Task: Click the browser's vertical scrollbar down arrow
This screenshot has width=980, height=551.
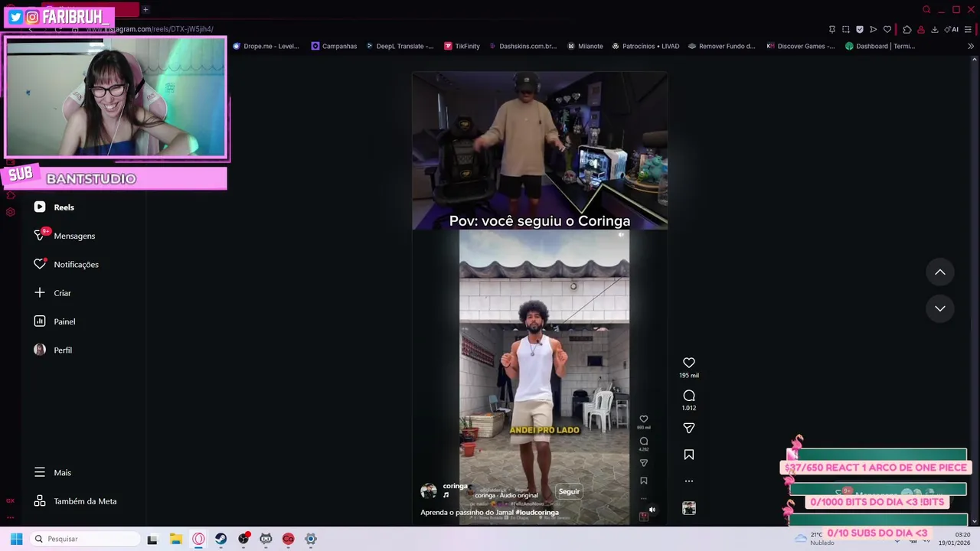Action: coord(974,521)
